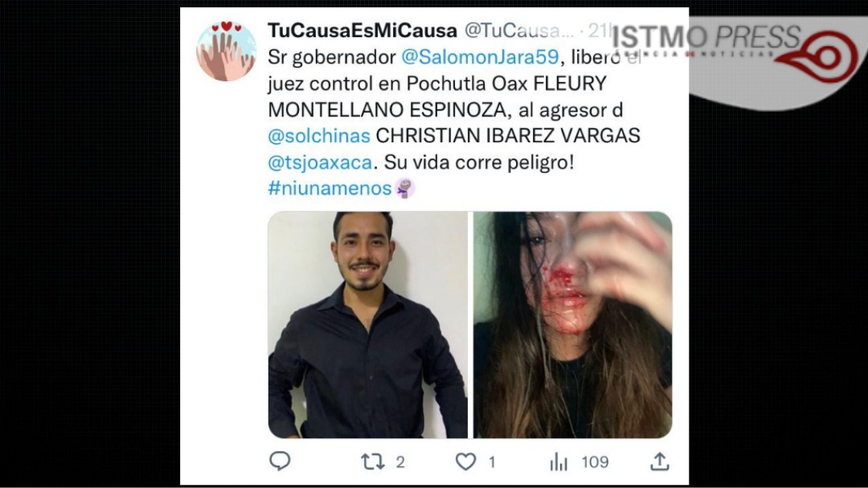The width and height of the screenshot is (868, 488).
Task: Click the ISTMO PRESS watermark text
Action: (706, 38)
